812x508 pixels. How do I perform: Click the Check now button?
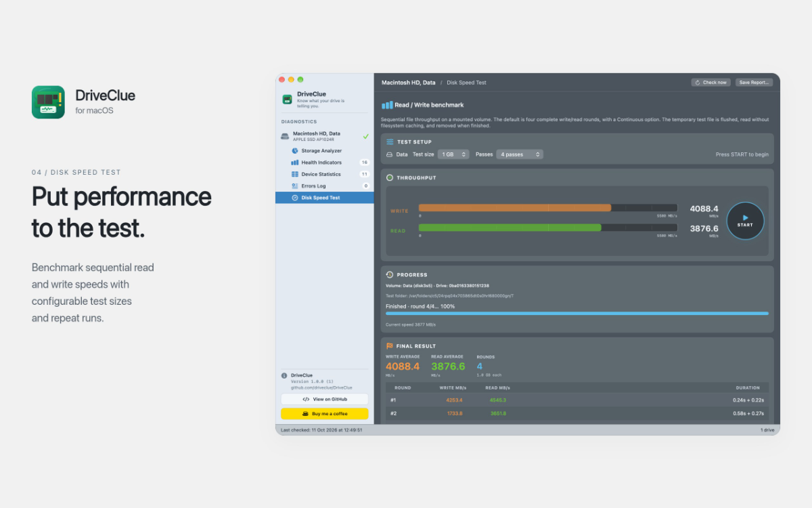point(710,83)
